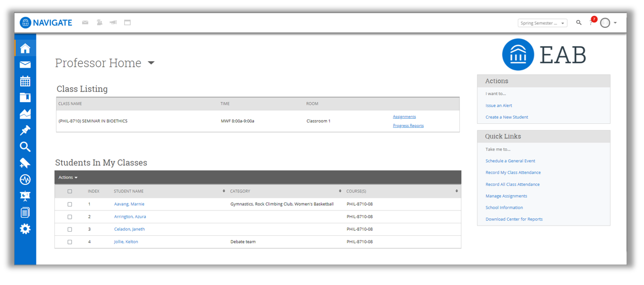
Task: Open the gear Settings sidebar icon
Action: click(25, 229)
